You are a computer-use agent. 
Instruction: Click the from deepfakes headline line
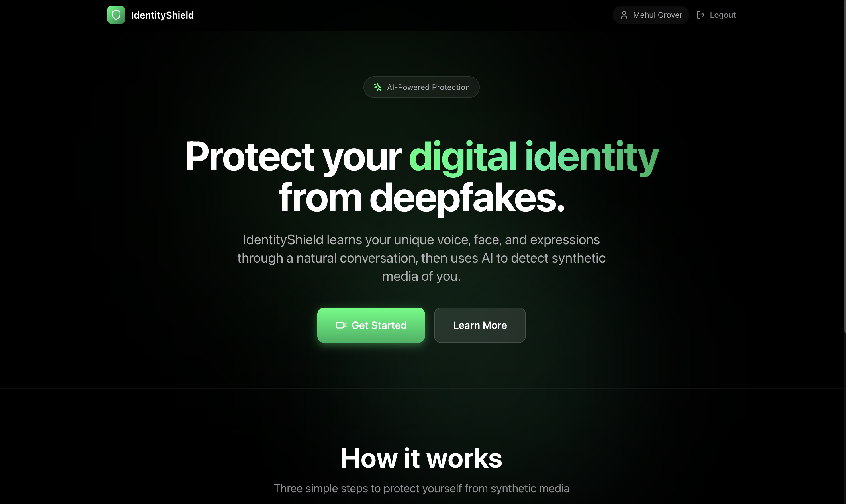[x=421, y=198]
